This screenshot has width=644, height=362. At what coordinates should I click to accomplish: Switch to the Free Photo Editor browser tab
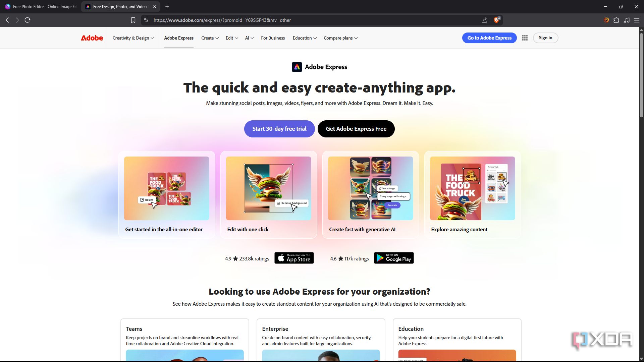coord(41,7)
